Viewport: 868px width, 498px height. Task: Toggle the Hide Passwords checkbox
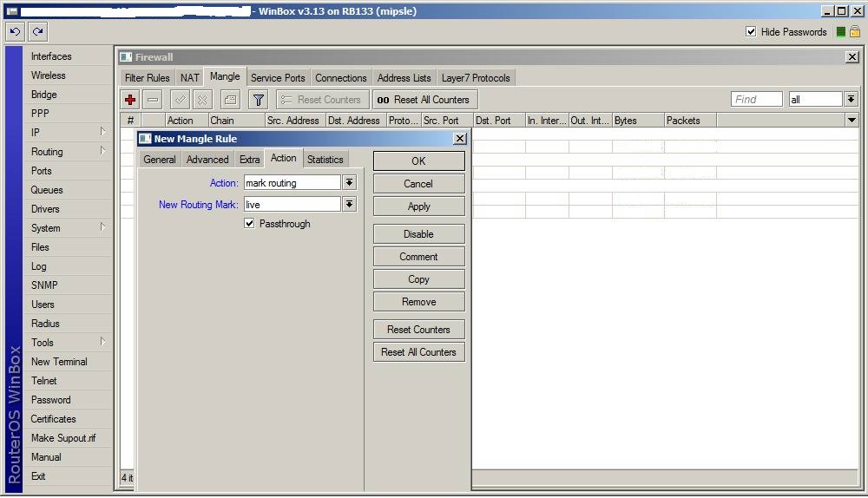coord(751,31)
